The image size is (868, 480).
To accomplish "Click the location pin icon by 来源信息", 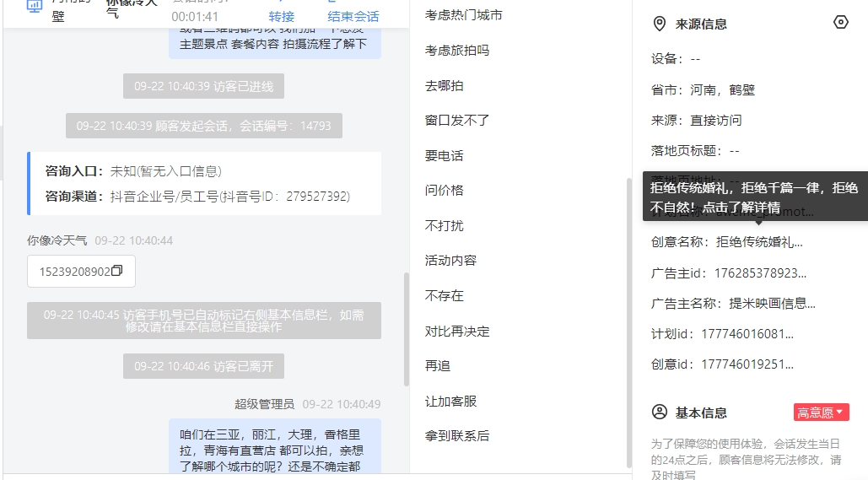I will [x=660, y=24].
